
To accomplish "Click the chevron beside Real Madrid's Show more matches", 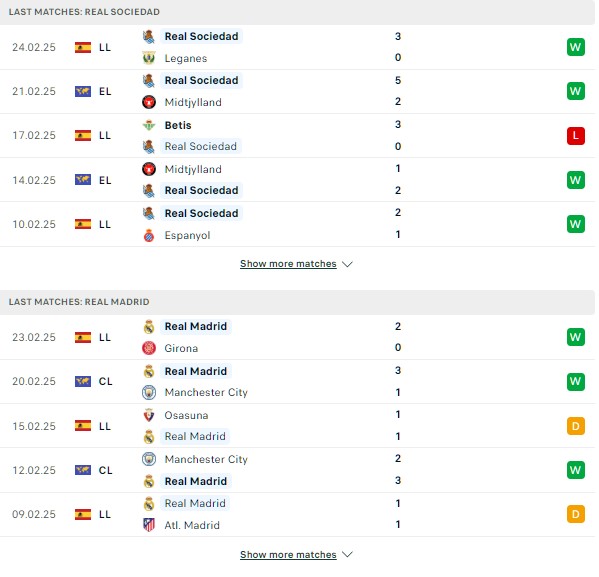I will pos(347,554).
